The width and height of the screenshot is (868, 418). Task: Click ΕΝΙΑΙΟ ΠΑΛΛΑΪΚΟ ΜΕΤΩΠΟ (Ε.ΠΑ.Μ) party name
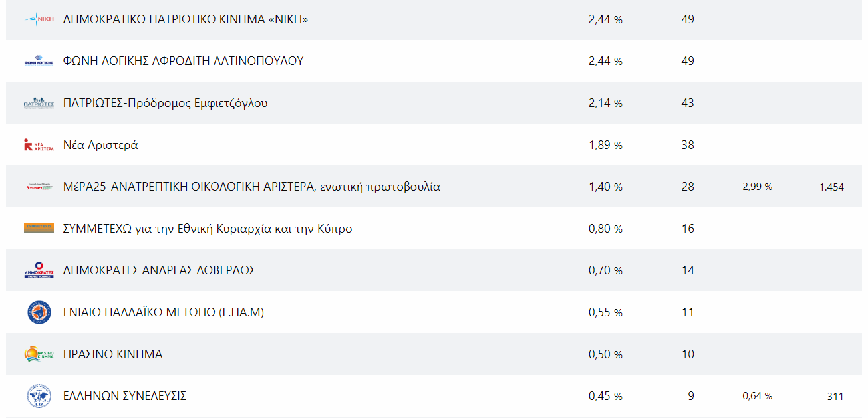[164, 312]
